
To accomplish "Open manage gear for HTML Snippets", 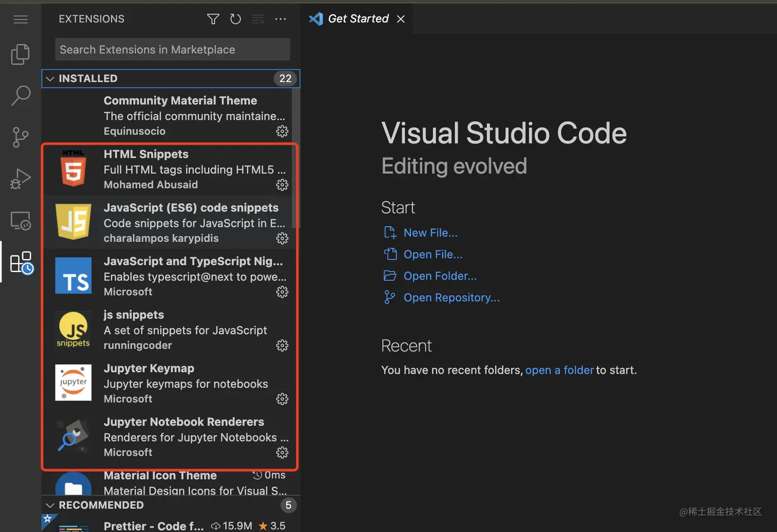I will (x=282, y=185).
